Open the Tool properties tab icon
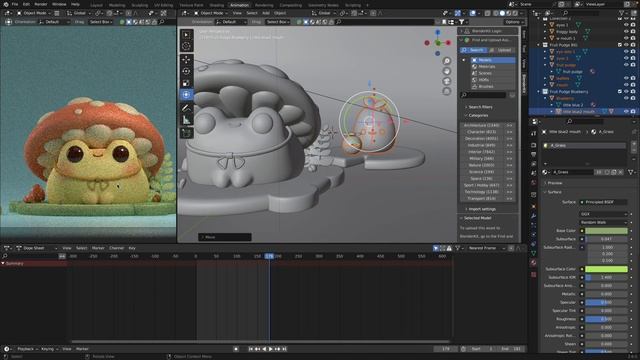 click(533, 133)
